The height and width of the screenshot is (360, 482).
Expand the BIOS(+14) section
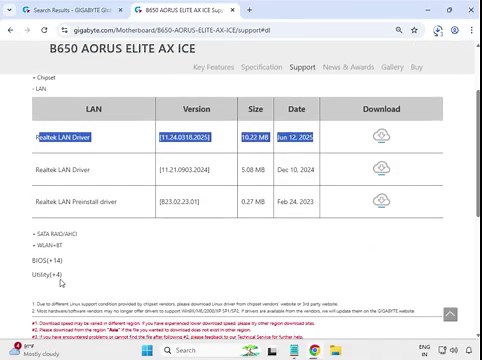[47, 260]
